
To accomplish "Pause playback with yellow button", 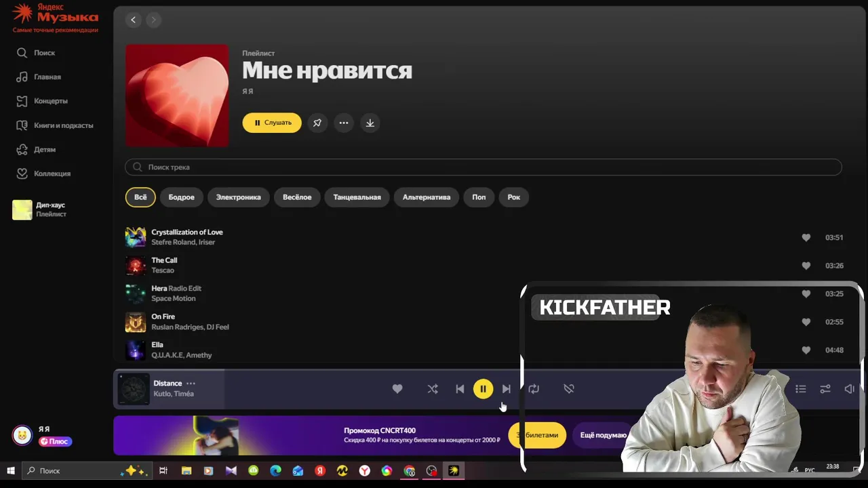I will pyautogui.click(x=484, y=389).
